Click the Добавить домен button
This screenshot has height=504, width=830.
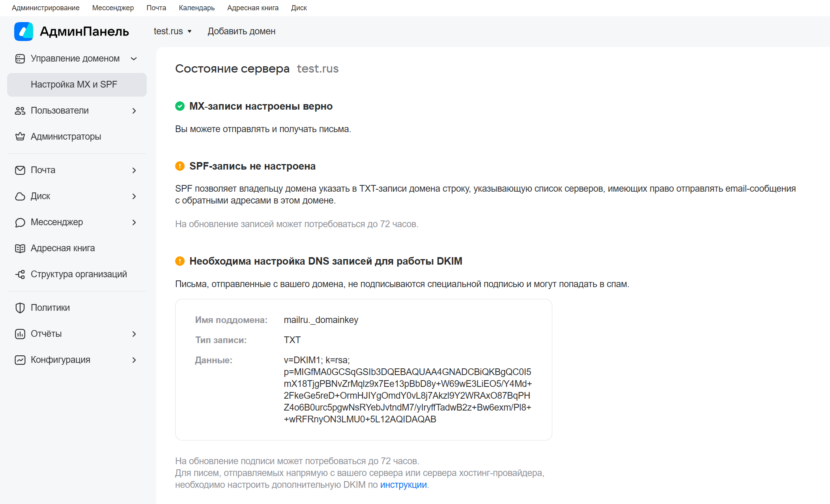(241, 32)
